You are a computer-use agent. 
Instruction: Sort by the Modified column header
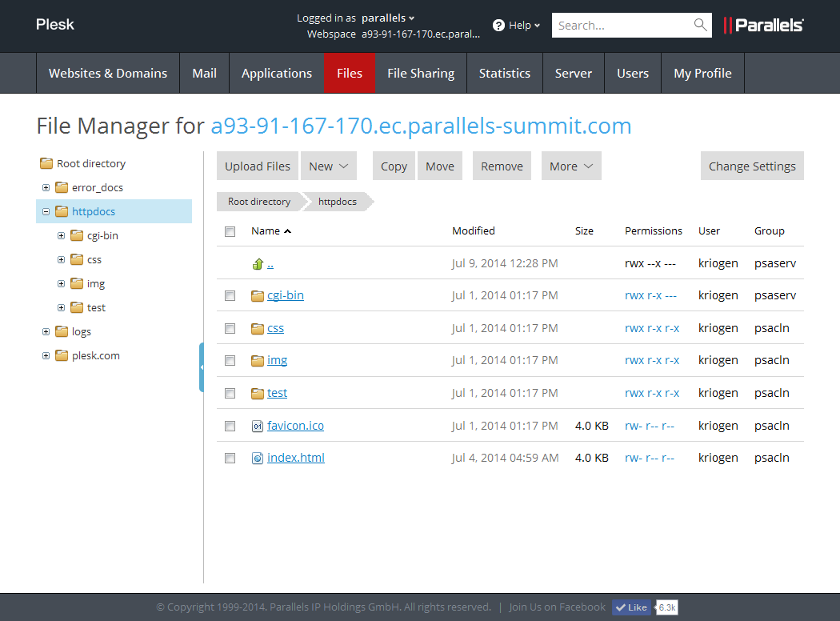pyautogui.click(x=473, y=231)
